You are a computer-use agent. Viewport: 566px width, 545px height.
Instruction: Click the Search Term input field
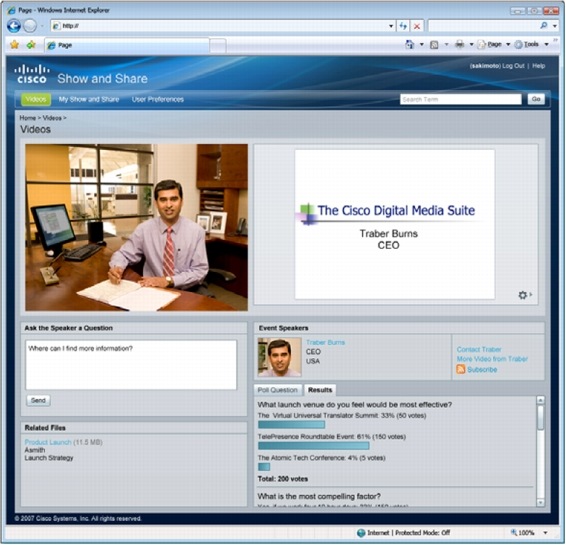tap(461, 99)
